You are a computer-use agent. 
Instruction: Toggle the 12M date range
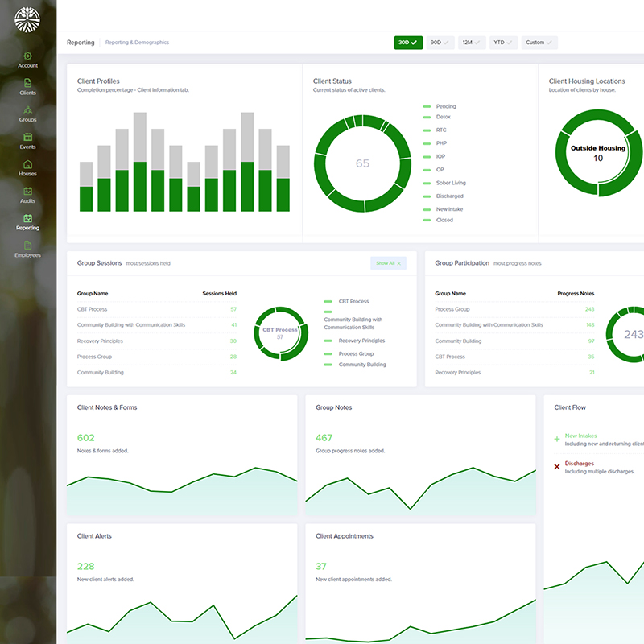point(471,42)
